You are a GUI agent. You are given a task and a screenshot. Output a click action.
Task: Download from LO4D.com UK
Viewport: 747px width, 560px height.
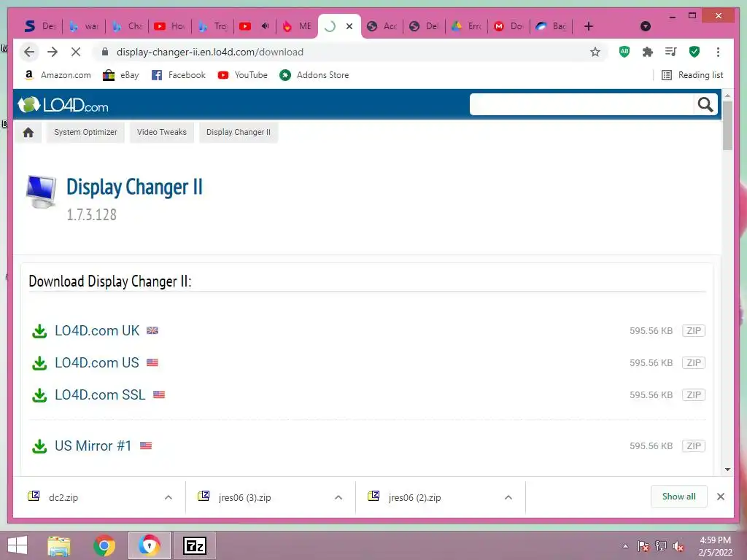click(x=97, y=330)
